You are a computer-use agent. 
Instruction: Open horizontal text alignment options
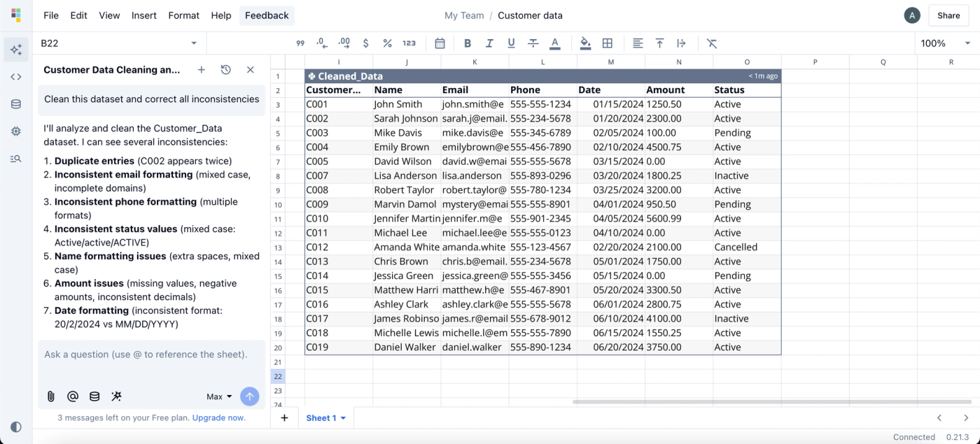click(638, 43)
